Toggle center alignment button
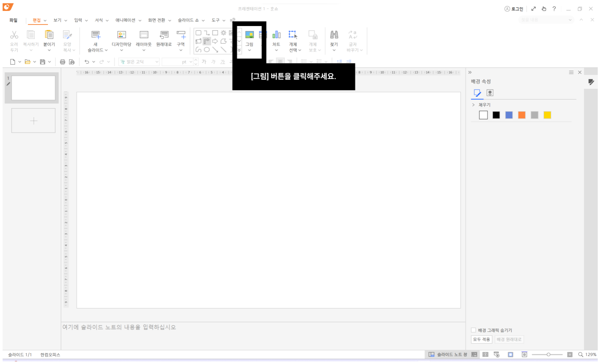Viewport: 601px width, 364px height. (x=280, y=62)
